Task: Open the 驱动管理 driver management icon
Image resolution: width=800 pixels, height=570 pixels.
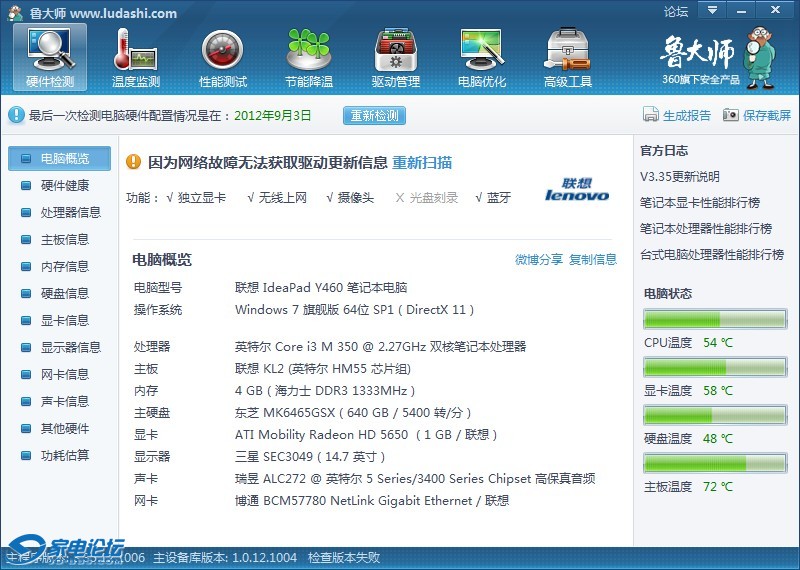Action: point(395,57)
